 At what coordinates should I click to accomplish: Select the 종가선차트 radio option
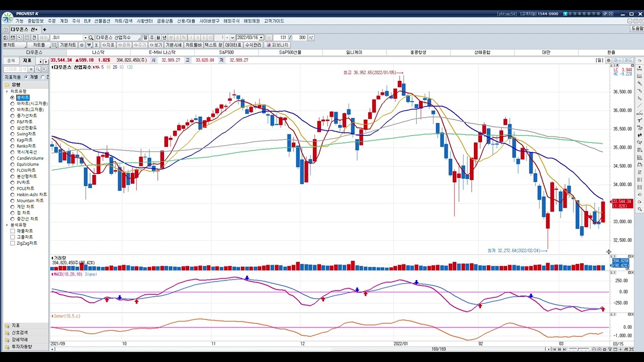(x=13, y=116)
